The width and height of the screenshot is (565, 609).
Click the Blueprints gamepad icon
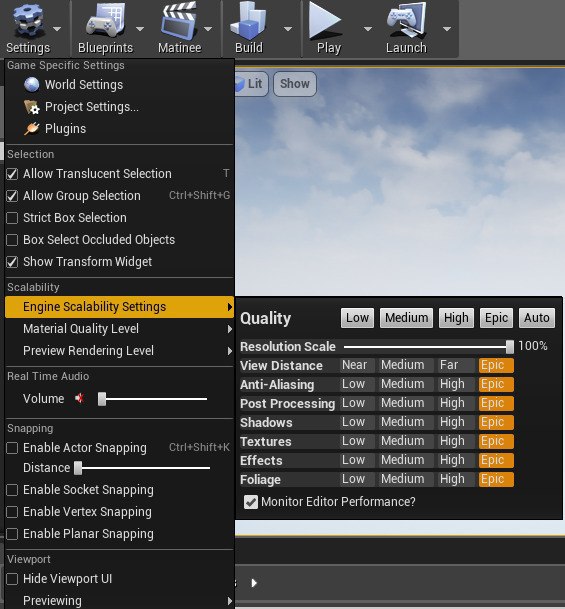(x=105, y=21)
